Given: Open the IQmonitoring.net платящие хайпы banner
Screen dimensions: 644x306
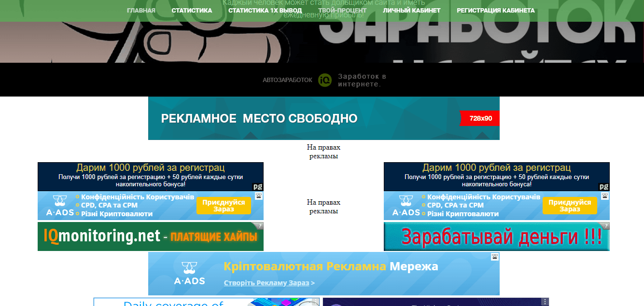Looking at the screenshot, I should point(150,236).
